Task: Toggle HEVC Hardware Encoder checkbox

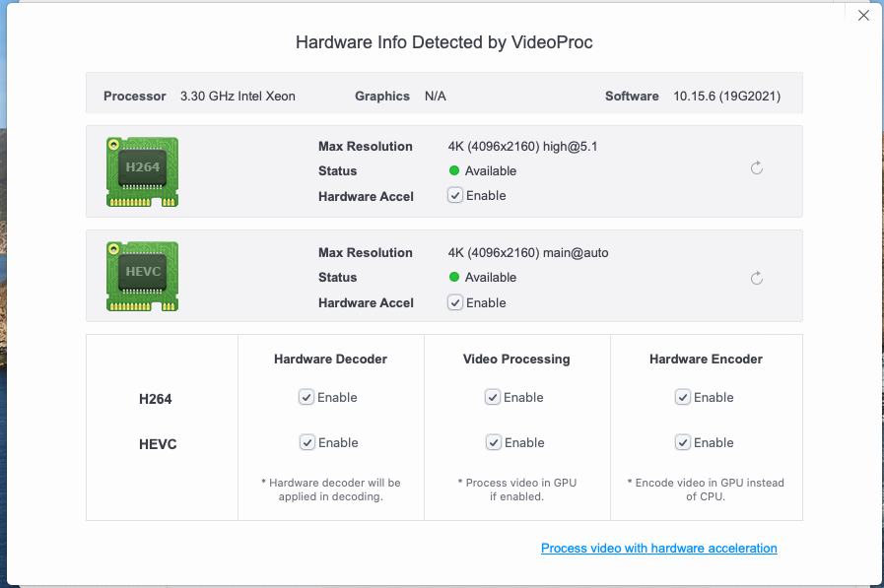Action: [x=683, y=442]
